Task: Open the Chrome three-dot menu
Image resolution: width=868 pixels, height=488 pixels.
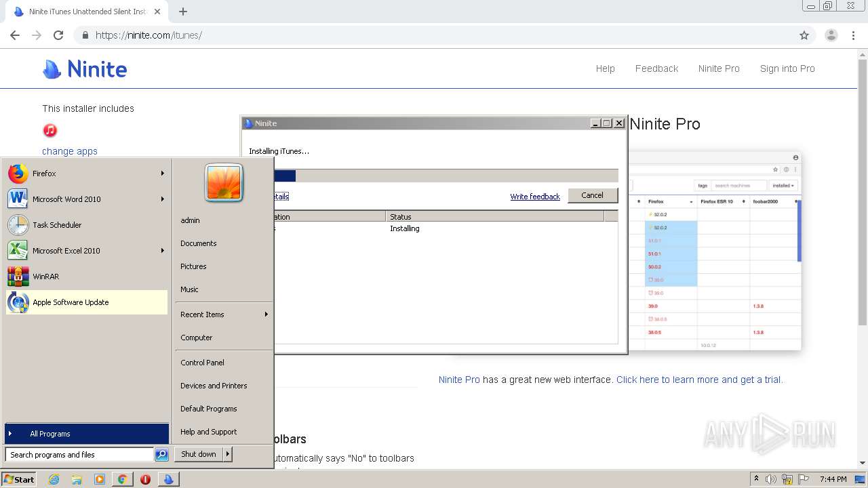Action: (x=854, y=35)
